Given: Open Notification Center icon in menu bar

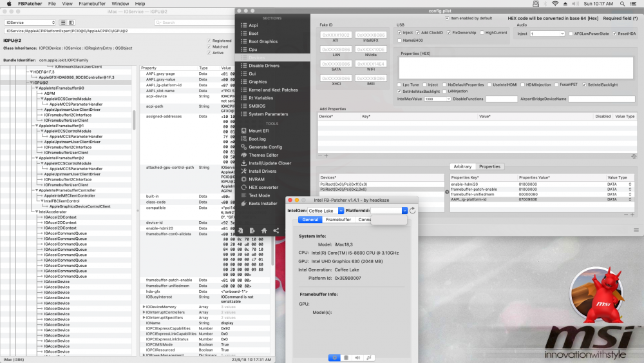Looking at the screenshot, I should (634, 4).
